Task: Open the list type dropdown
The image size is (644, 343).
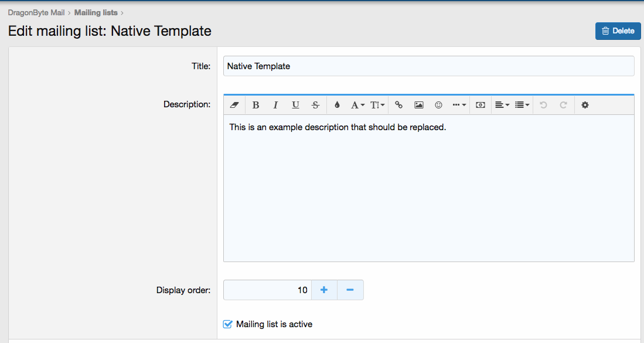Action: point(522,105)
